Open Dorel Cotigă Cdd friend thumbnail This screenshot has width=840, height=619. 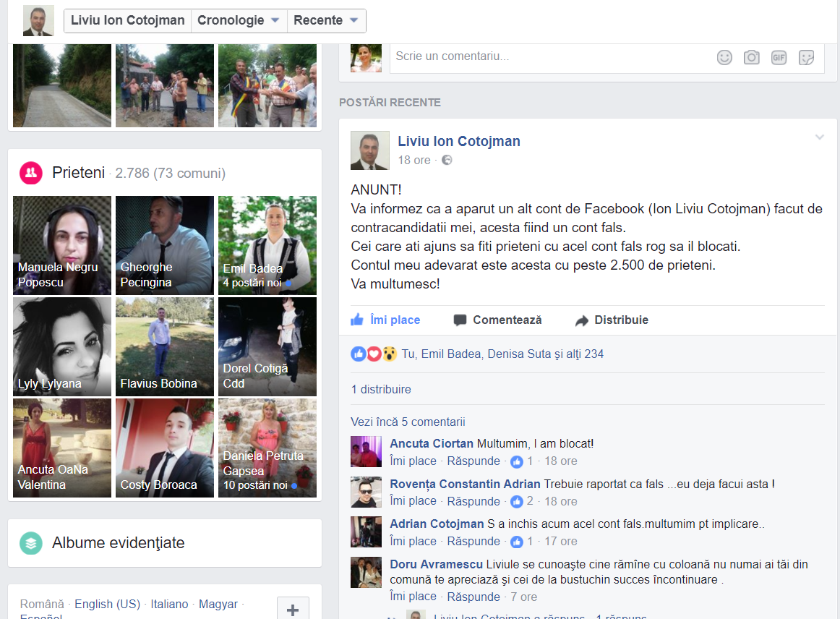267,347
